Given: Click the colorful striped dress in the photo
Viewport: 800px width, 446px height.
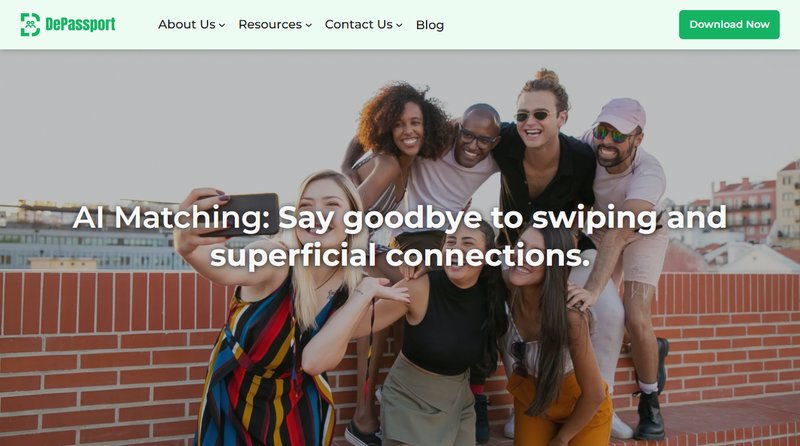Looking at the screenshot, I should [265, 373].
